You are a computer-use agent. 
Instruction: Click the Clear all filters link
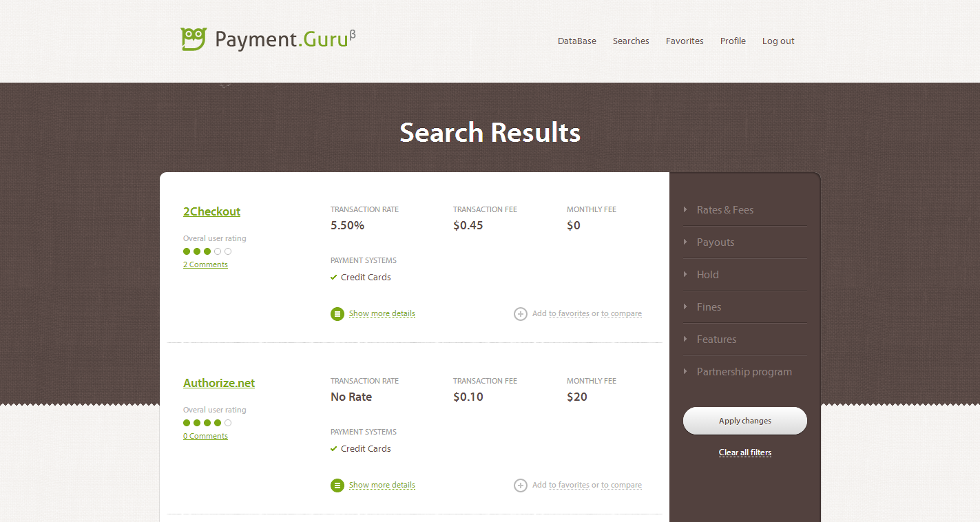coord(745,452)
